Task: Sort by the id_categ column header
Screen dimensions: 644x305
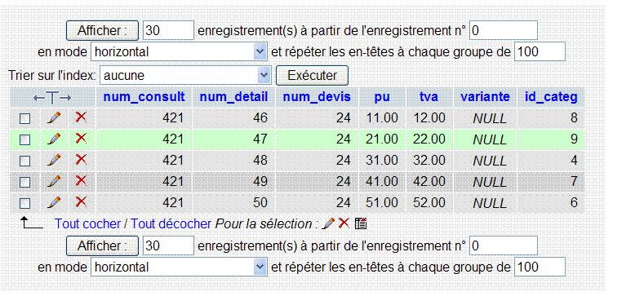Action: point(551,97)
